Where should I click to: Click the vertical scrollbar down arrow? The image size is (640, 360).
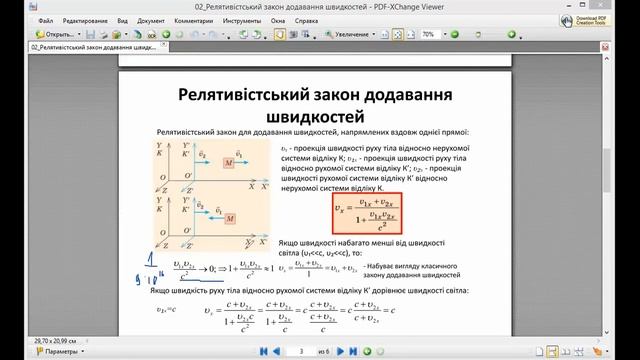(607, 332)
